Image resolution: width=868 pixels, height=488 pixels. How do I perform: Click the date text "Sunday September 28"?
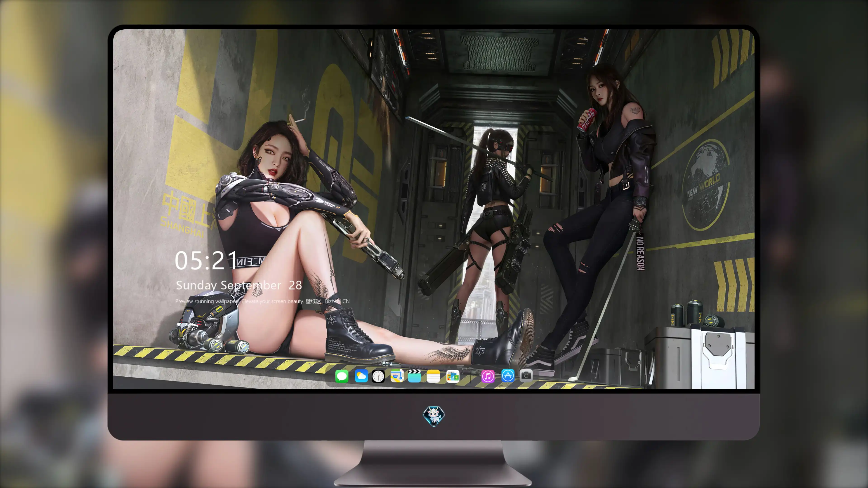(x=239, y=286)
